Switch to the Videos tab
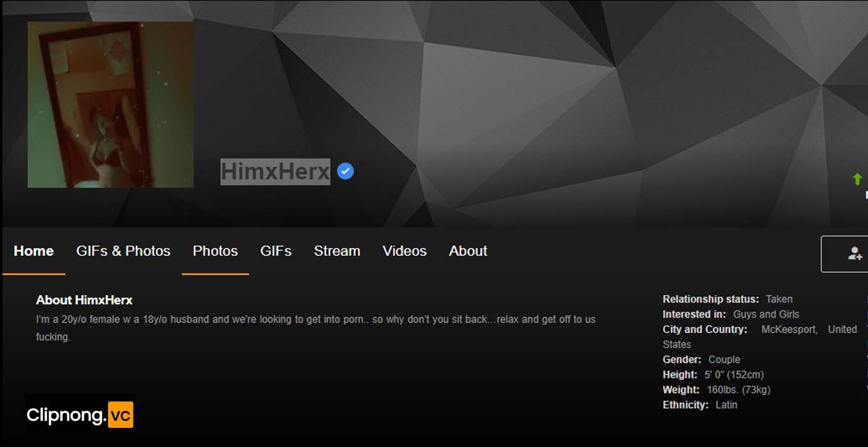 405,251
